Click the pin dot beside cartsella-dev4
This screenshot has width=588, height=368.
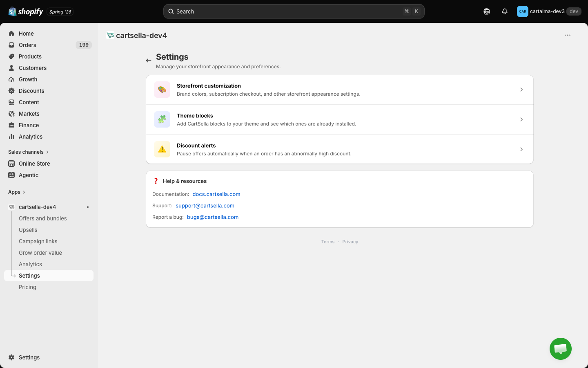[x=88, y=207]
